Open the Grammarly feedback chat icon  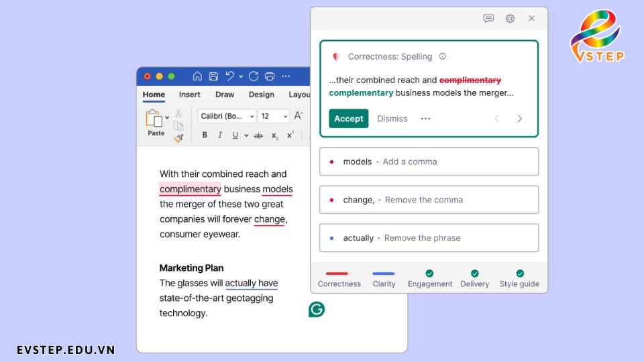point(488,19)
